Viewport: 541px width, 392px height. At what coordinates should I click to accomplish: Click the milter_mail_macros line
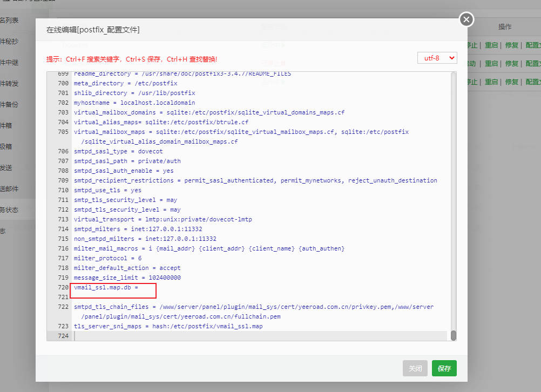click(209, 248)
